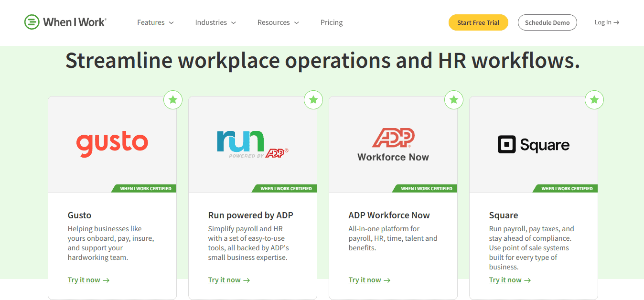644x300 pixels.
Task: Click the Square logo image
Action: [x=534, y=145]
